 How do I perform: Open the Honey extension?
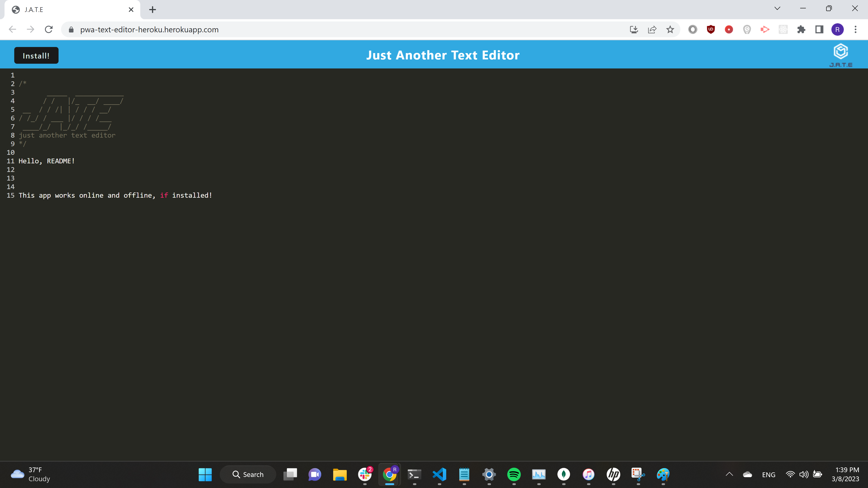[x=747, y=29]
